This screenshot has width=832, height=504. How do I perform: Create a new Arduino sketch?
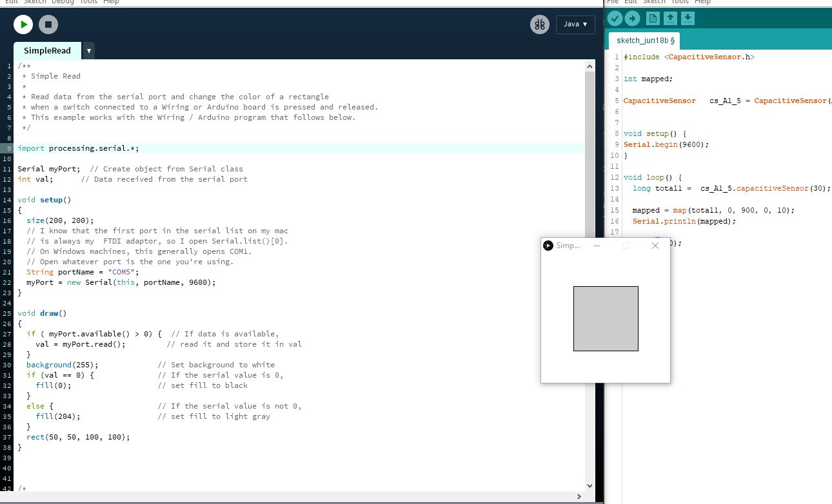(653, 19)
